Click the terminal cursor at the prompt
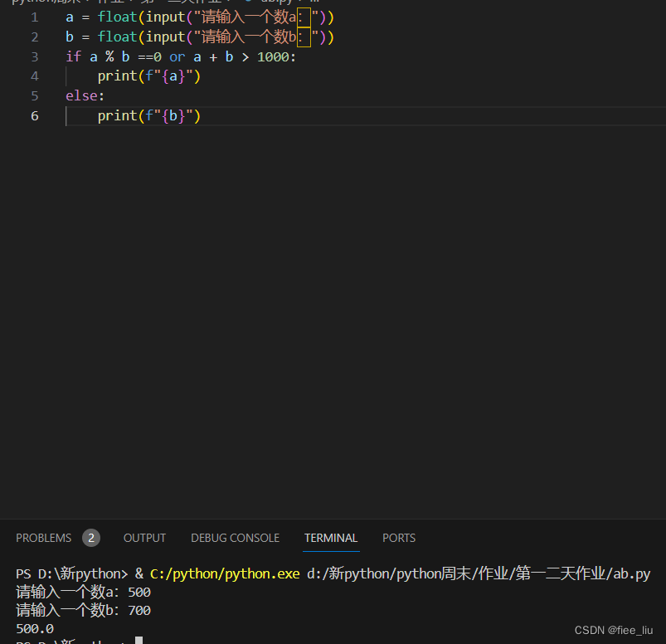Viewport: 666px width, 644px height. pyautogui.click(x=139, y=640)
